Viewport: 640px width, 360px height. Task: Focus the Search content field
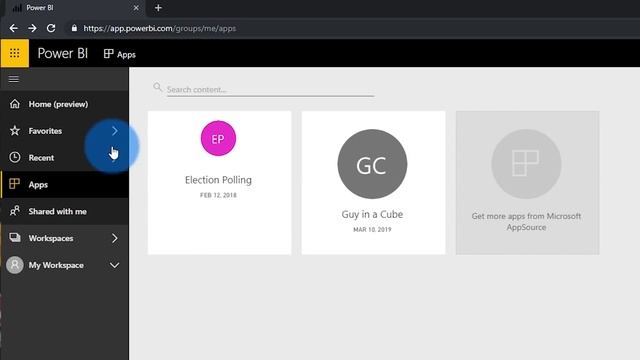click(270, 89)
